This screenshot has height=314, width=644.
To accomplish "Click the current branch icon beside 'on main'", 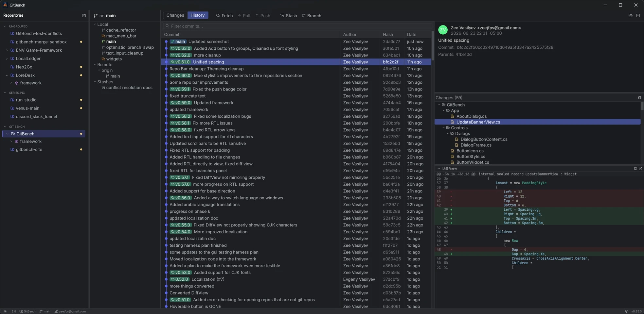I will coord(96,16).
